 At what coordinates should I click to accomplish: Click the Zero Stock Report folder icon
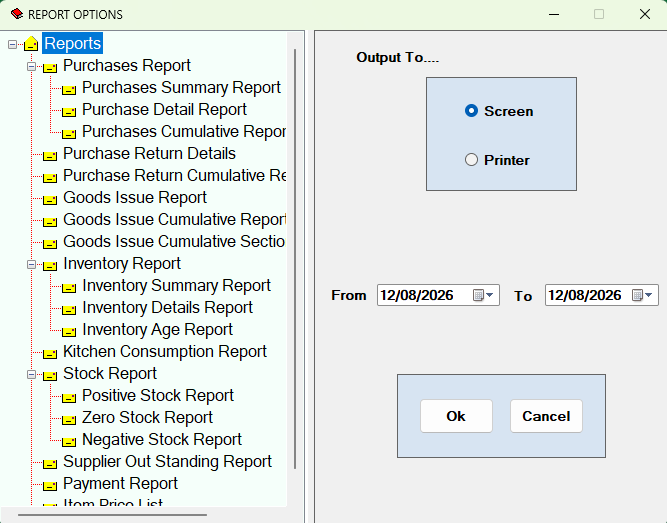(69, 420)
